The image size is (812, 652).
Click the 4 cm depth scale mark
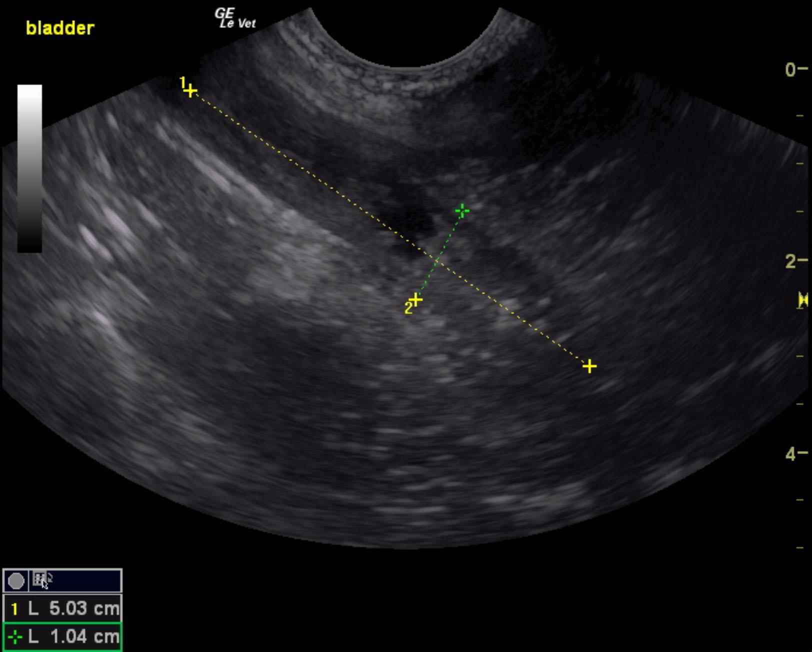click(790, 454)
